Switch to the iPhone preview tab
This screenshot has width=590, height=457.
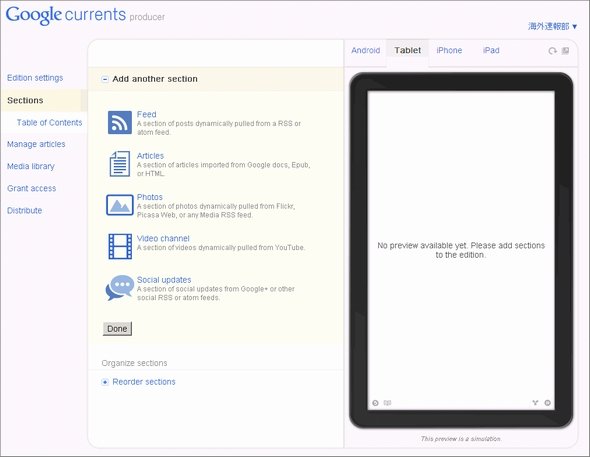(x=449, y=50)
